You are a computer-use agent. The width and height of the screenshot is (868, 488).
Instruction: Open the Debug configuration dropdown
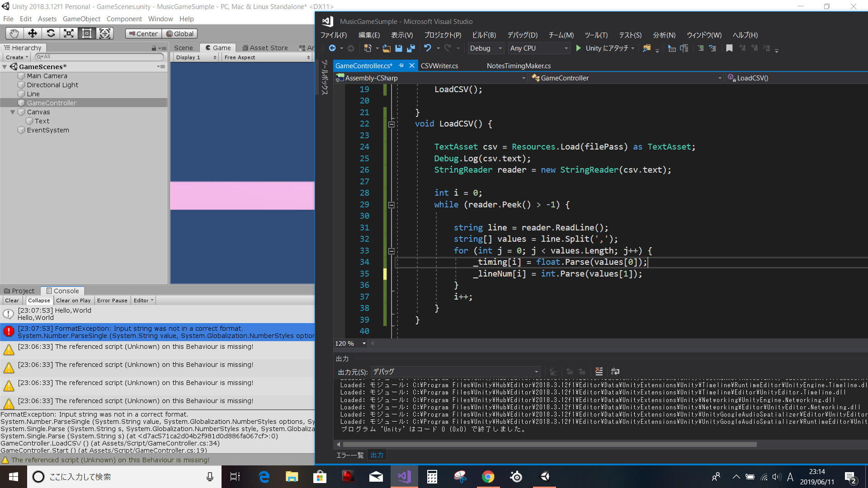(x=486, y=48)
